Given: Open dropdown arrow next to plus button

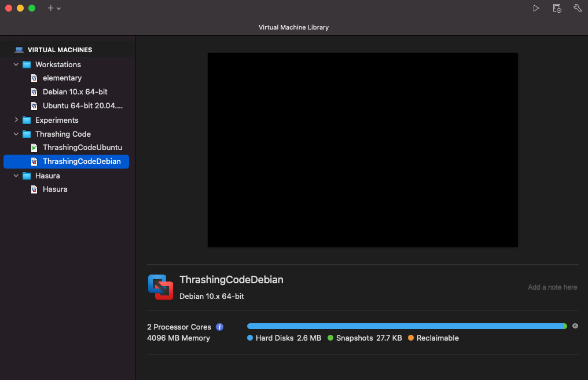Looking at the screenshot, I should 59,8.
